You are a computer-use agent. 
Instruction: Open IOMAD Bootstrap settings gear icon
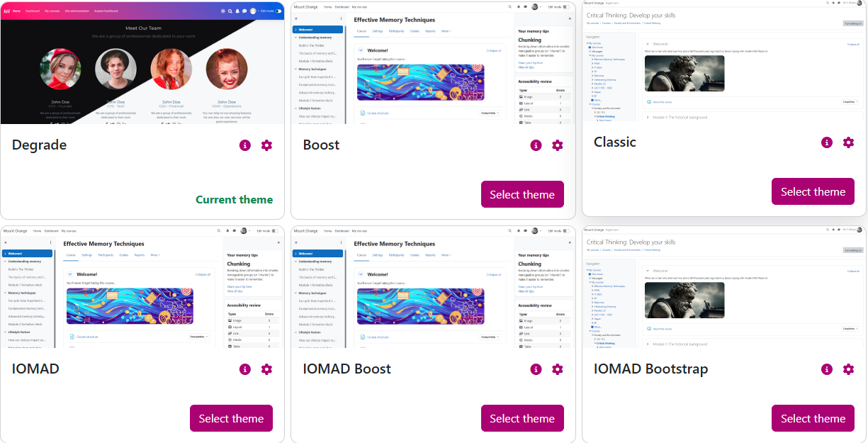pyautogui.click(x=848, y=369)
